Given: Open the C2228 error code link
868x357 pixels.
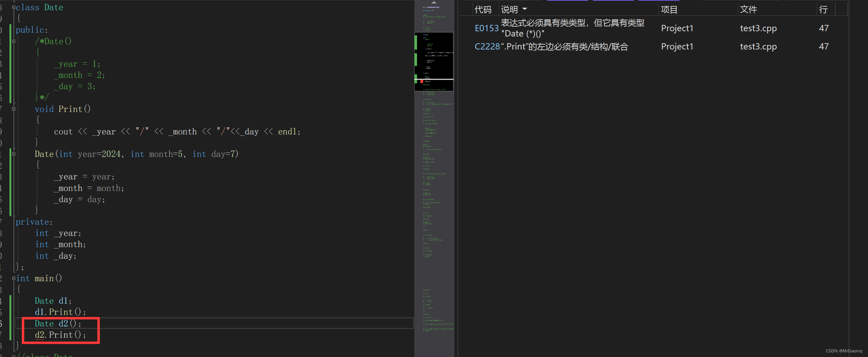Looking at the screenshot, I should pos(487,46).
